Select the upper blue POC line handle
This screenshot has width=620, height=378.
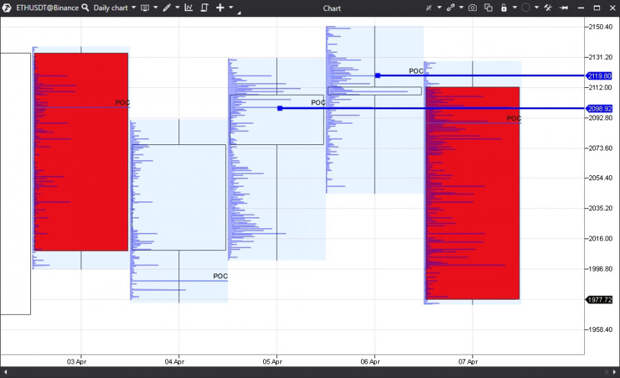pyautogui.click(x=378, y=76)
